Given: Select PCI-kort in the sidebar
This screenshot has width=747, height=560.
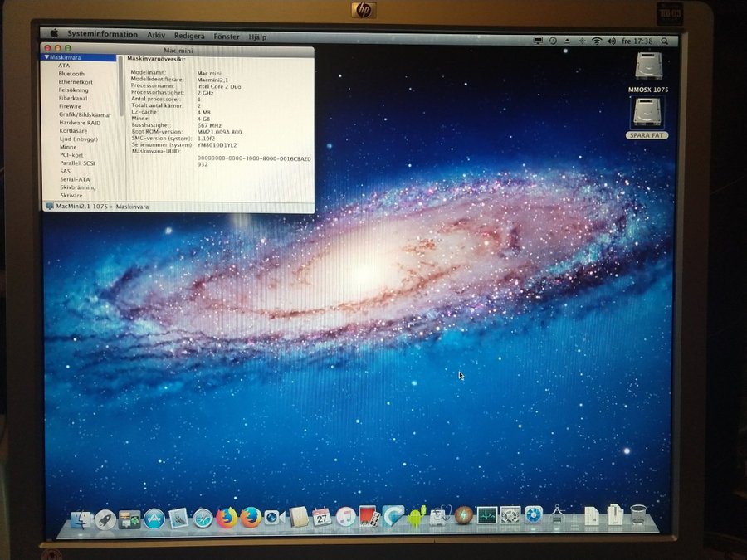Looking at the screenshot, I should click(71, 155).
